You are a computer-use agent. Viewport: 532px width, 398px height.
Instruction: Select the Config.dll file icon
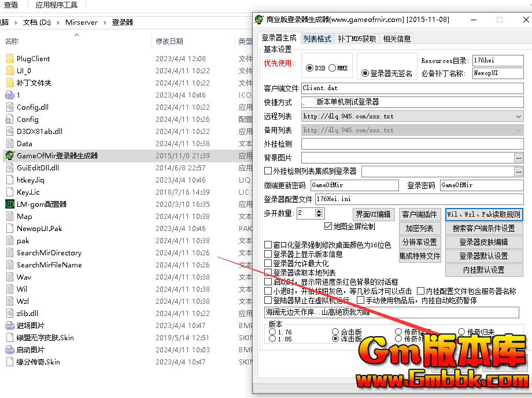9,107
